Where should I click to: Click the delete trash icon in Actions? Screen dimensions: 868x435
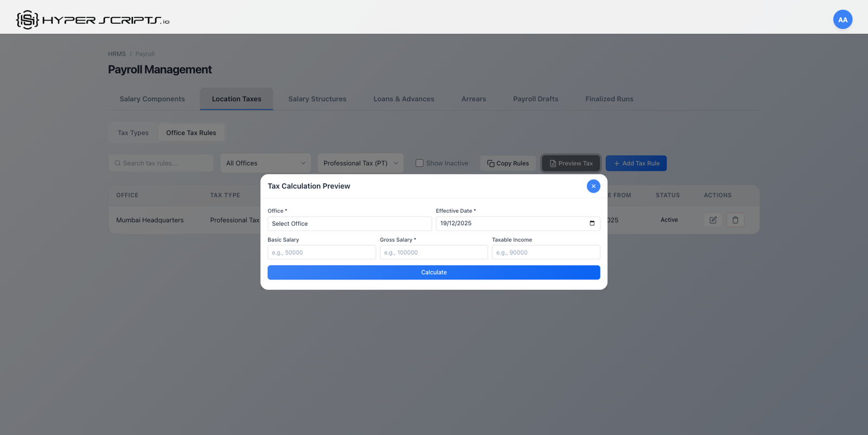(x=735, y=220)
